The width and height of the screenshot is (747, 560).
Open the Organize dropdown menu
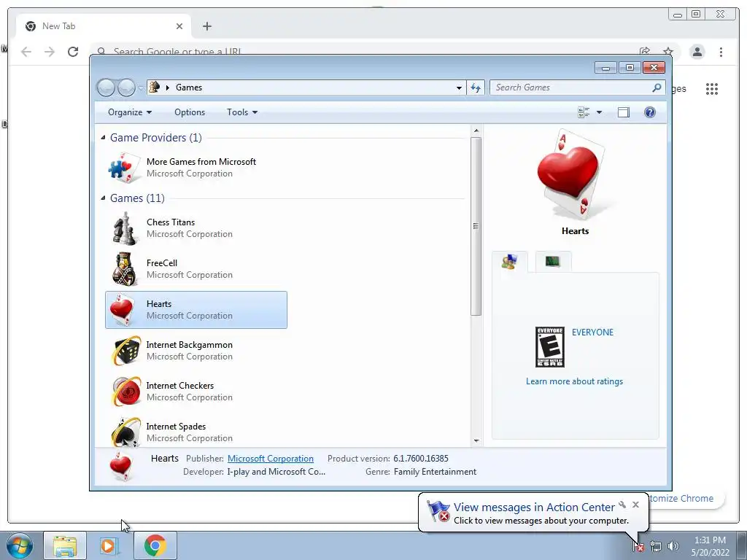(x=130, y=112)
